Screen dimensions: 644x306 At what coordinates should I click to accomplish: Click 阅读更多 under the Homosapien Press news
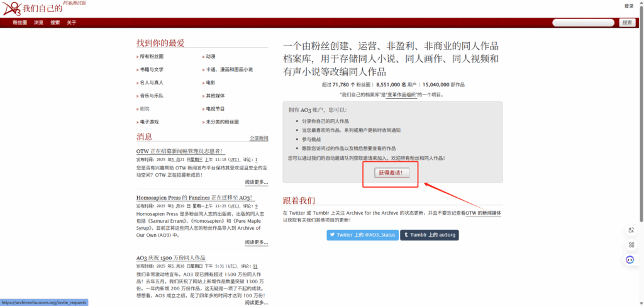[257, 242]
